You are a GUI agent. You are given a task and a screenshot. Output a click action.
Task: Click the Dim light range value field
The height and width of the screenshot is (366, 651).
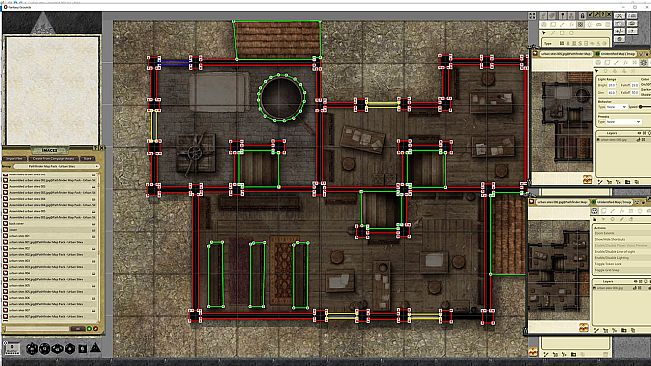click(612, 93)
